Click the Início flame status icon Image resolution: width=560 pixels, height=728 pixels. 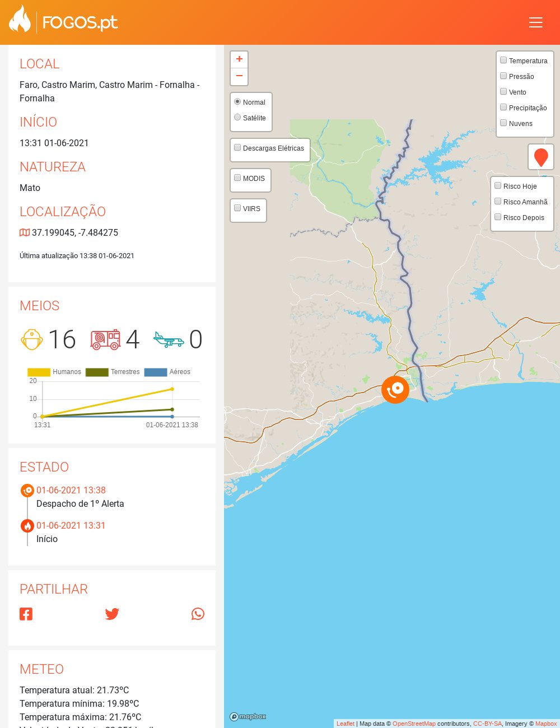tap(27, 526)
